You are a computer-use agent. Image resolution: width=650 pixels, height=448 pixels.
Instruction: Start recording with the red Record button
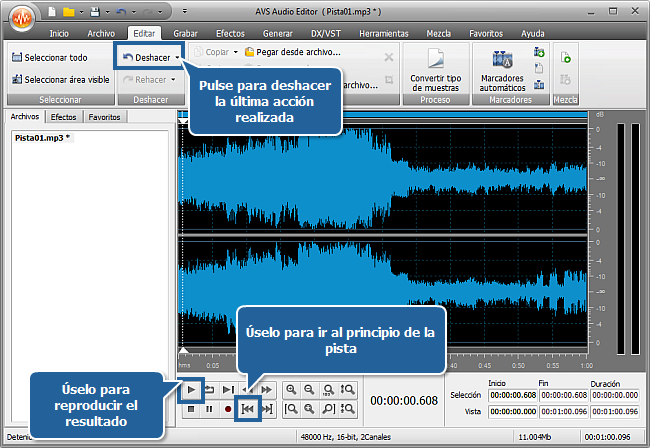228,409
